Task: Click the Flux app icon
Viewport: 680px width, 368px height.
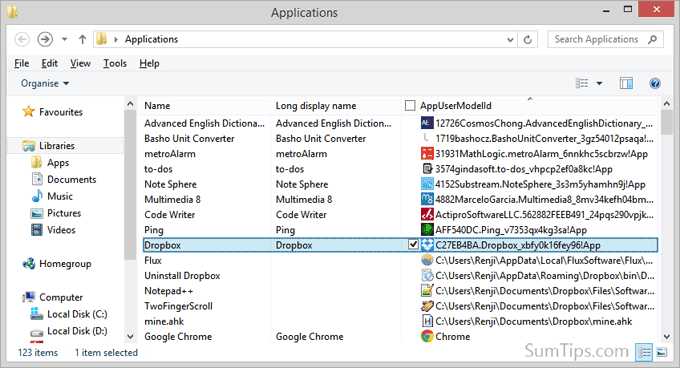Action: click(427, 260)
